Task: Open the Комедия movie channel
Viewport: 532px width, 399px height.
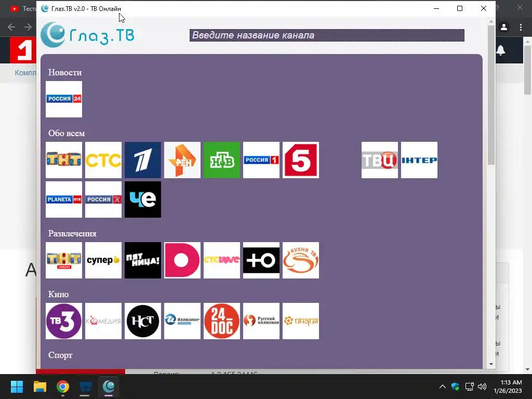Action: (103, 321)
